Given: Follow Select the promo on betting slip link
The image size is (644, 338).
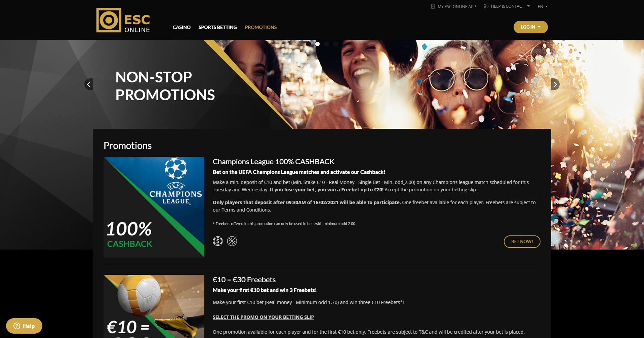Looking at the screenshot, I should (x=263, y=317).
